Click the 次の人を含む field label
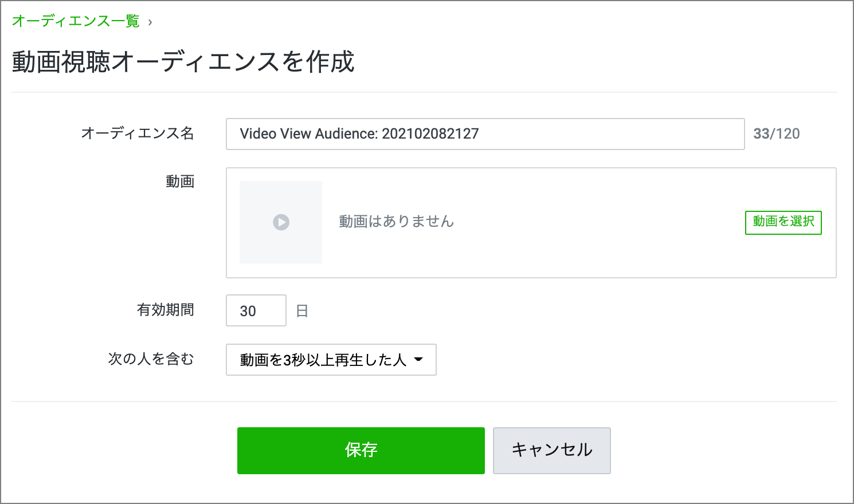This screenshot has height=504, width=854. tap(151, 359)
